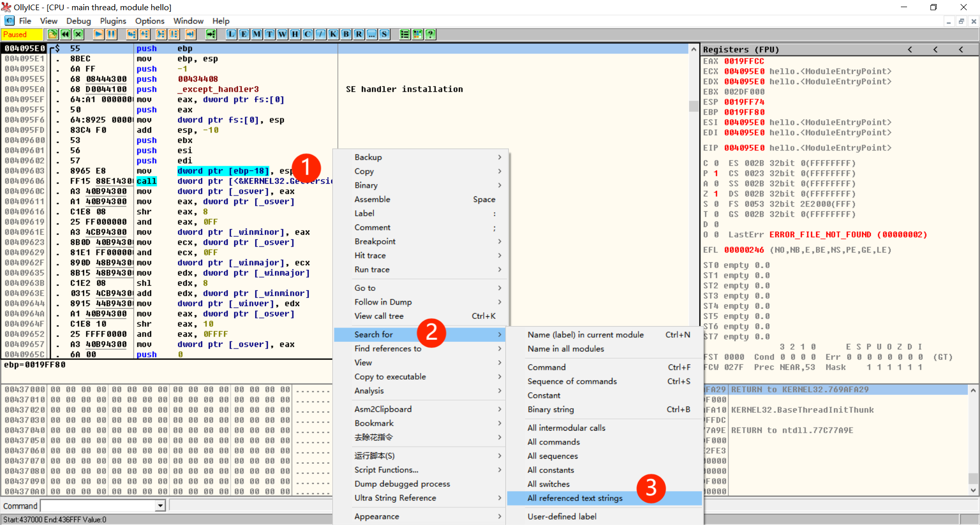Open Call stack with K toolbar button
Screen dimensions: 980x525
333,34
